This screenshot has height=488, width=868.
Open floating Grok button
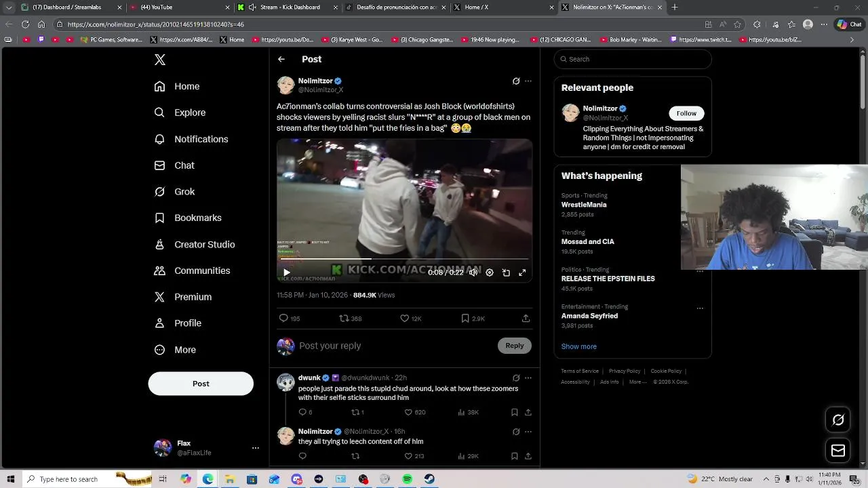838,420
